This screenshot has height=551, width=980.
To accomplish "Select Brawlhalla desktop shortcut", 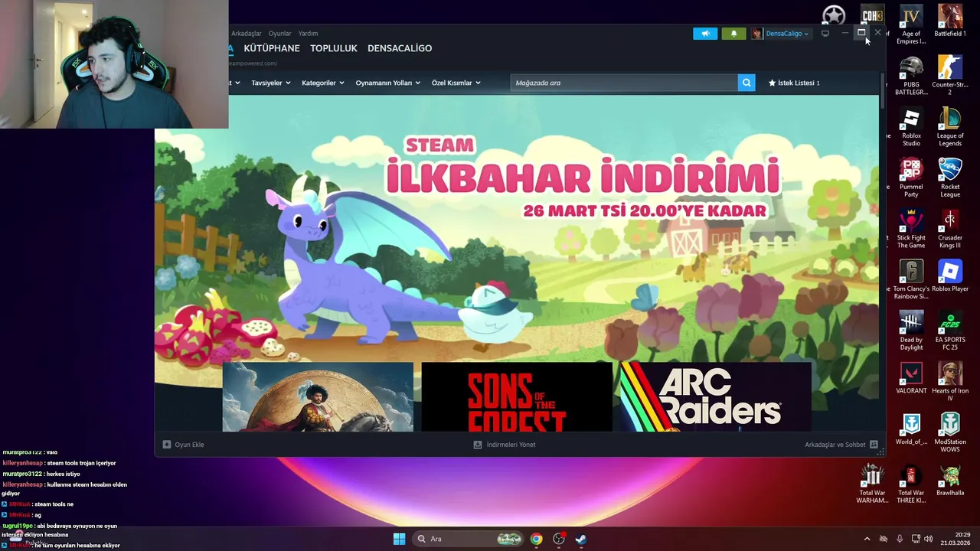I will click(950, 481).
